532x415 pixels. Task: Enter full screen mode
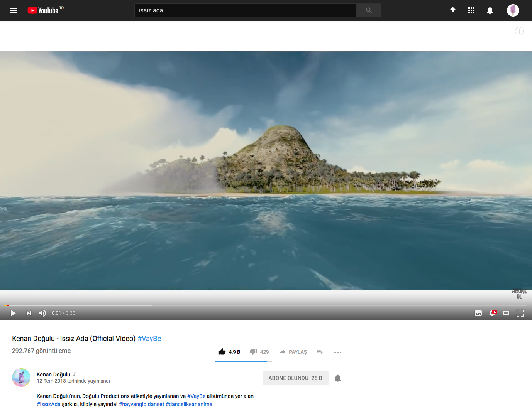pos(520,313)
